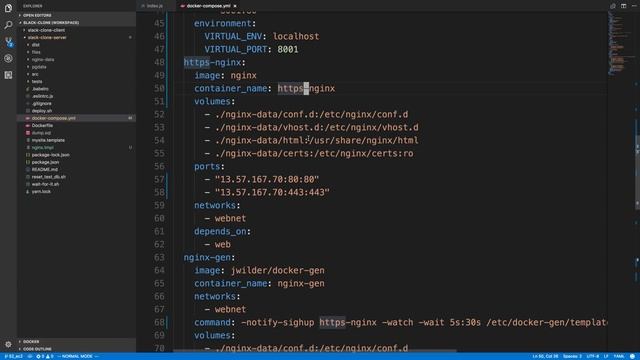This screenshot has height=360, width=640.
Task: Open the .eslintrc.js file
Action: [42, 96]
